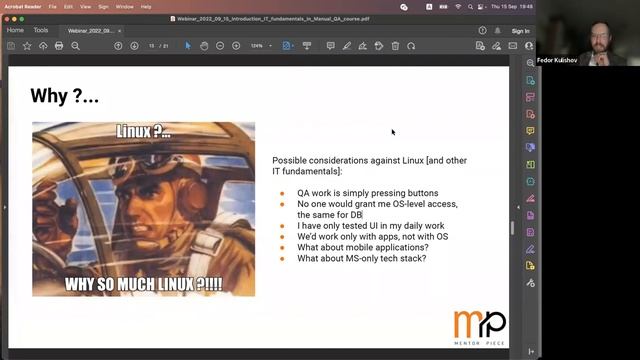Rotate the page with rotate icon
The width and height of the screenshot is (640, 360).
point(411,46)
